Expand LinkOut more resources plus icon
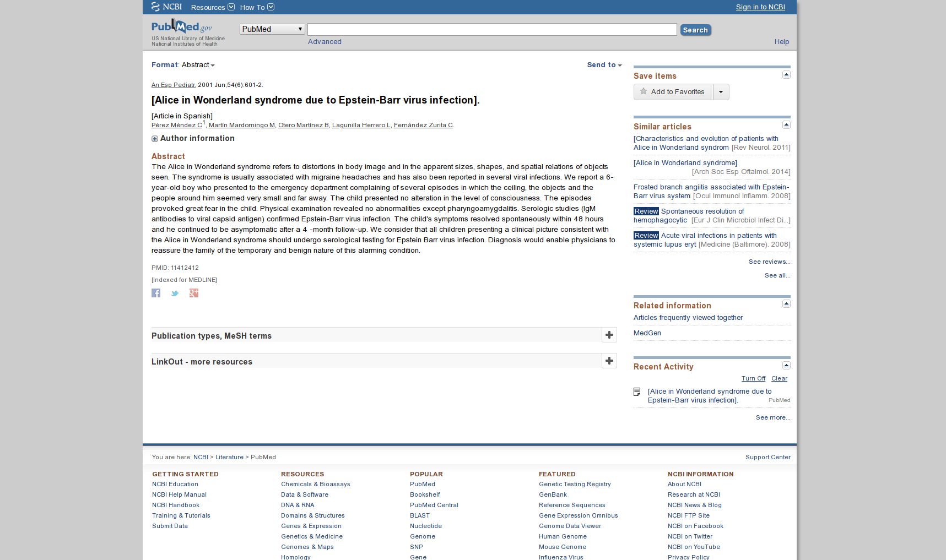946x560 pixels. tap(609, 361)
